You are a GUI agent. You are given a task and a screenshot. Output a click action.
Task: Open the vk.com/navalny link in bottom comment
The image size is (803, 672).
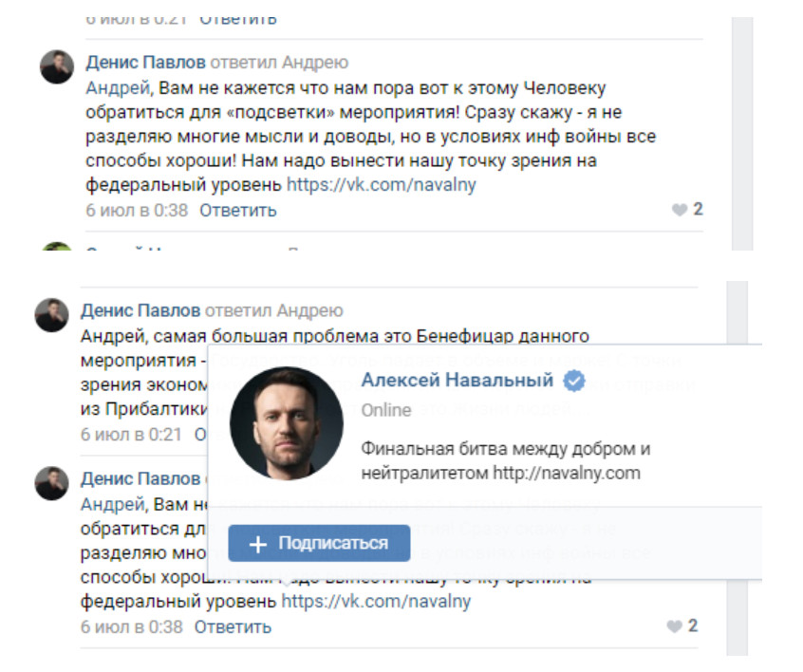[376, 601]
